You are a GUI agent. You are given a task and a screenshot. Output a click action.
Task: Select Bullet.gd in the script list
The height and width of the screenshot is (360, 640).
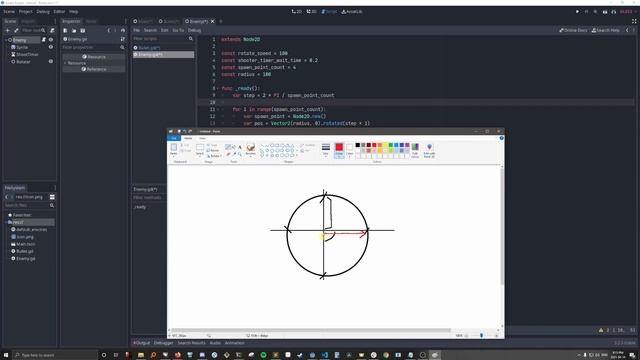click(163, 47)
